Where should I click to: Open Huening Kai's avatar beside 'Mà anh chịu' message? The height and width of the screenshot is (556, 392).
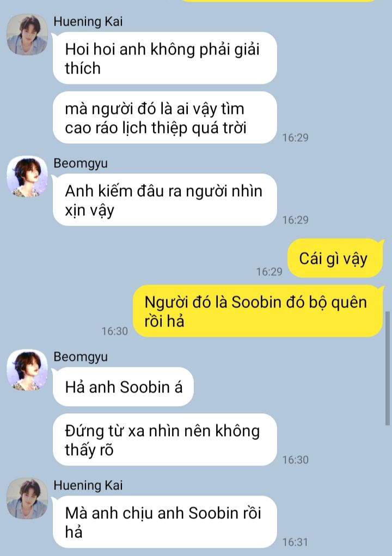click(x=27, y=498)
